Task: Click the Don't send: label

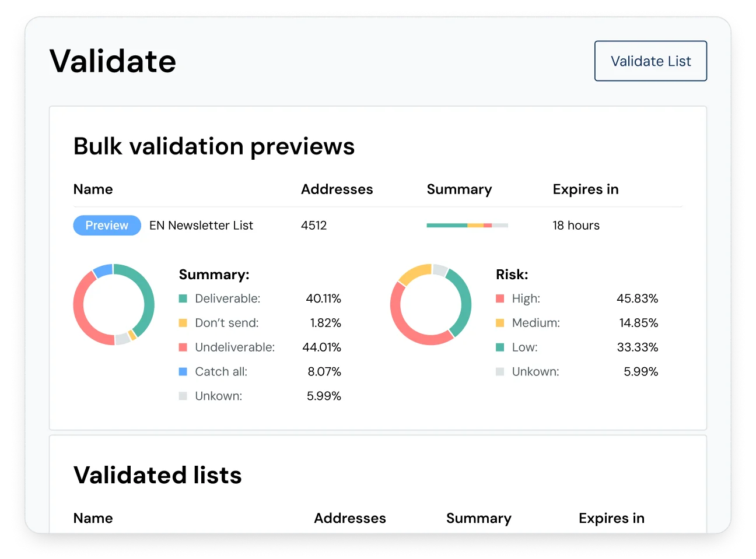Action: (227, 323)
